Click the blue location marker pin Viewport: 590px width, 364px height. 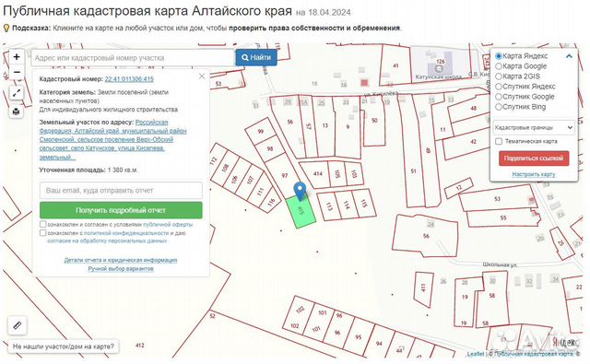pyautogui.click(x=300, y=191)
